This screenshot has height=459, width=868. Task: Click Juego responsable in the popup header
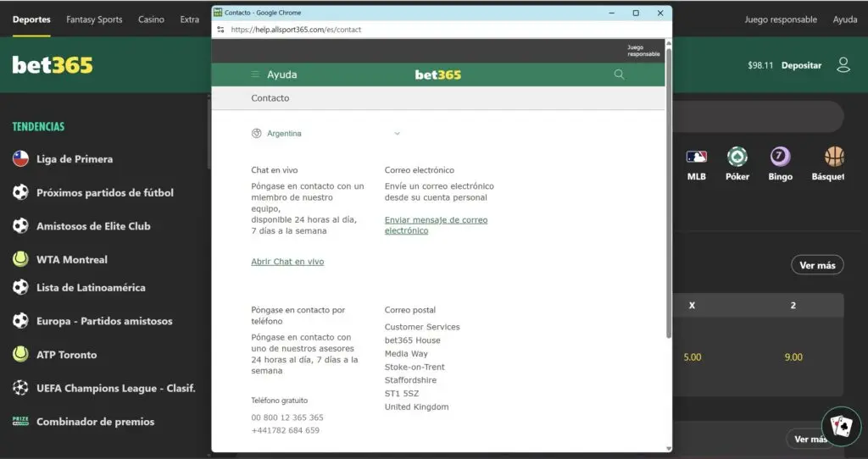tap(643, 51)
